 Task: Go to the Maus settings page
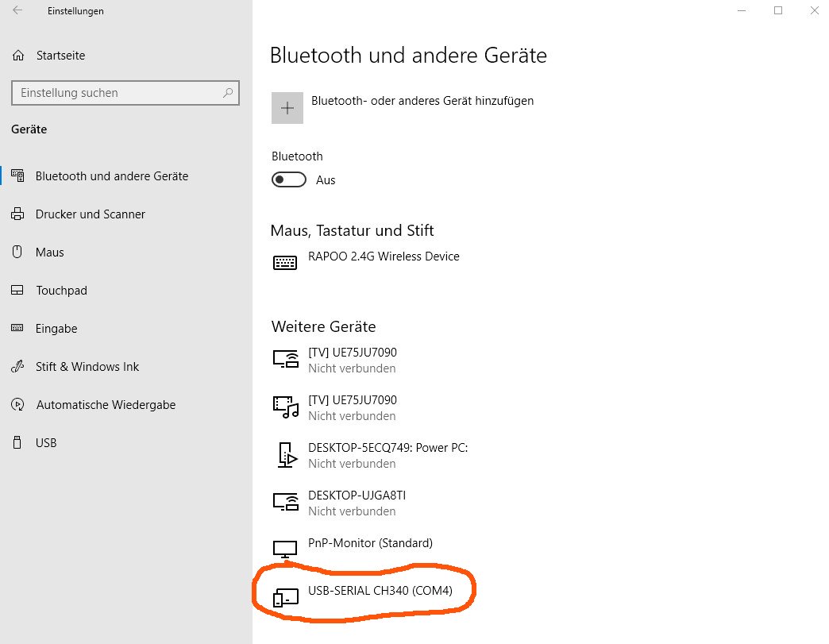(49, 253)
